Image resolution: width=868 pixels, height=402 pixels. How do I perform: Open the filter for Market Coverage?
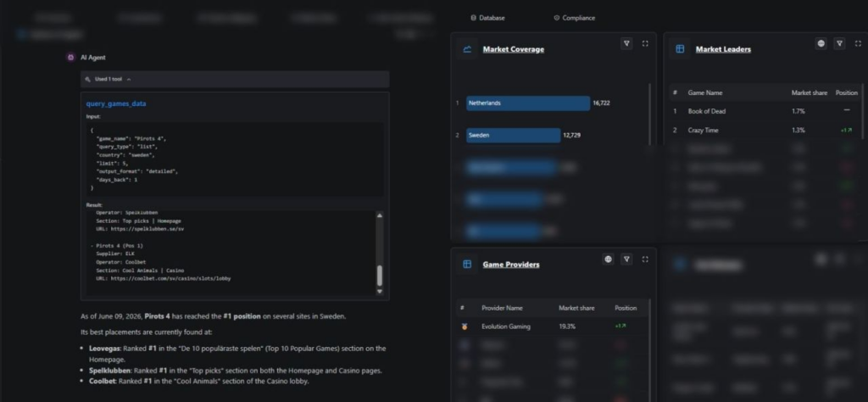626,44
